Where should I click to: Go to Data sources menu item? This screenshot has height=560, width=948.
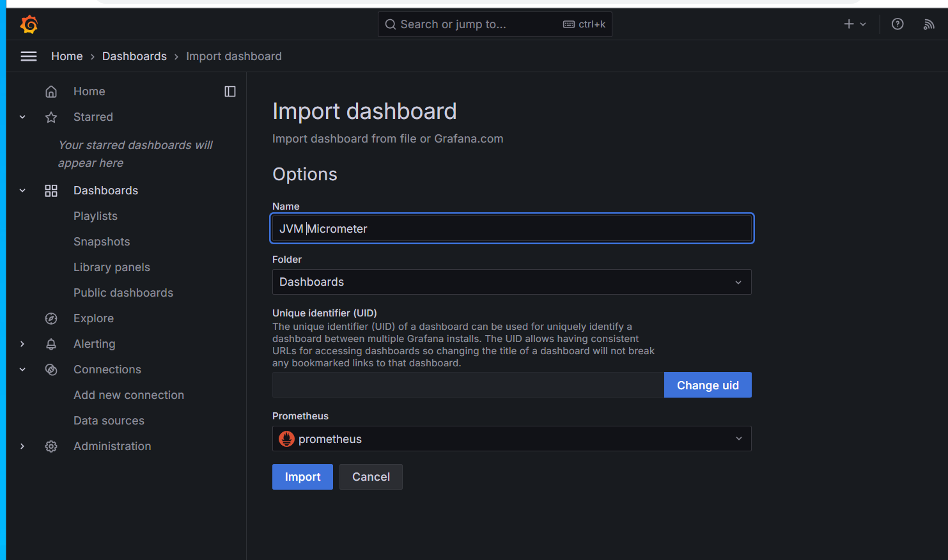[109, 421]
